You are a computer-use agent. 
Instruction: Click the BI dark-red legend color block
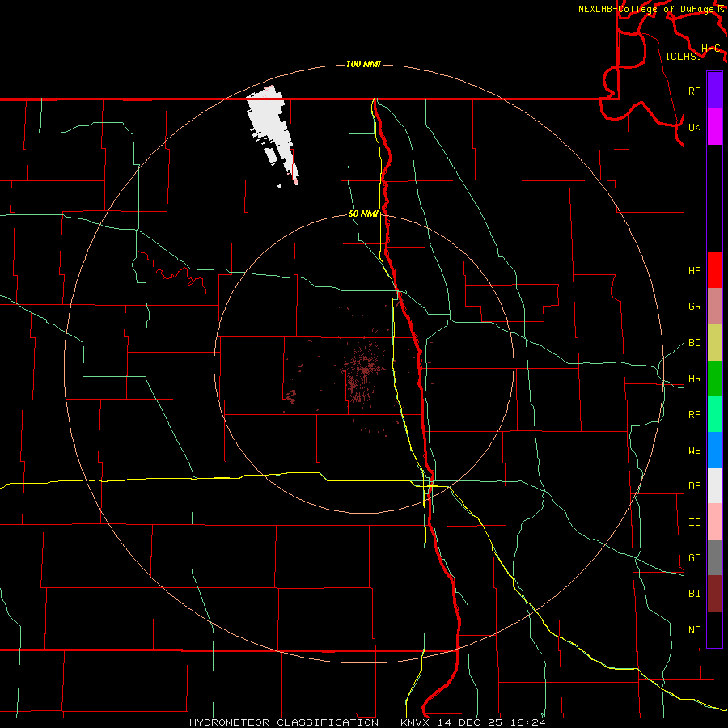[x=714, y=594]
